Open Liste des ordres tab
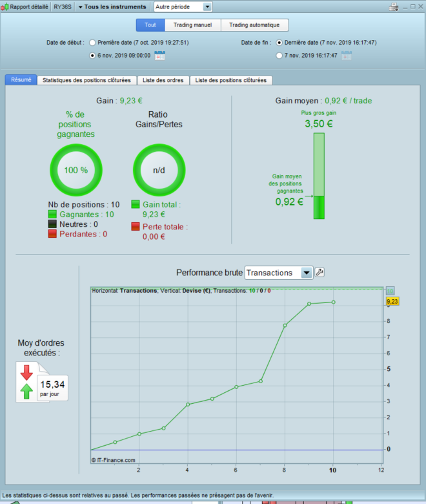Image resolution: width=426 pixels, height=504 pixels. (x=163, y=80)
